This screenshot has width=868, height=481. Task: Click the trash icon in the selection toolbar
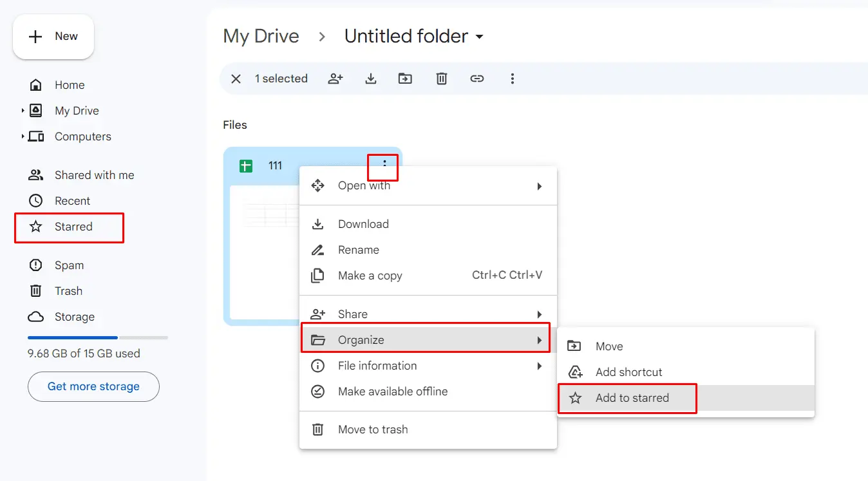(x=441, y=78)
